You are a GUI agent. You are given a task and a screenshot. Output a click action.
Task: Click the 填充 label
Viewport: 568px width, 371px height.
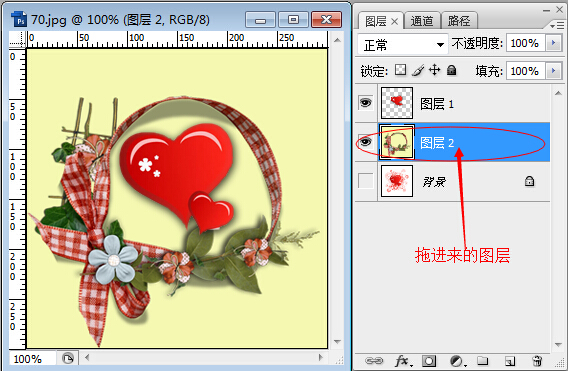click(489, 71)
